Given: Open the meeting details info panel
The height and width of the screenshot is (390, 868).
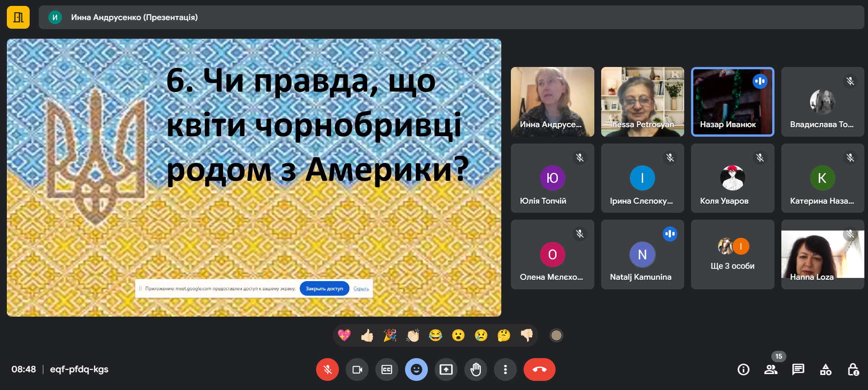Looking at the screenshot, I should click(743, 369).
